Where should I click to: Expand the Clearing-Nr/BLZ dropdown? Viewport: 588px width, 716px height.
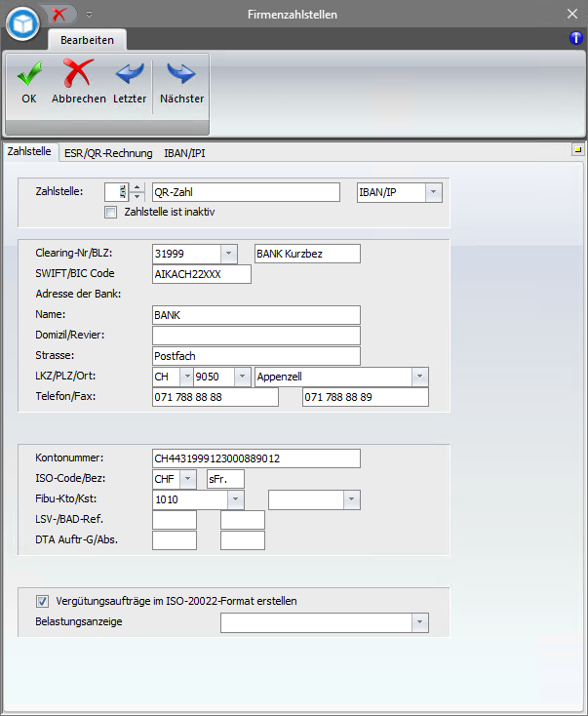pyautogui.click(x=228, y=254)
